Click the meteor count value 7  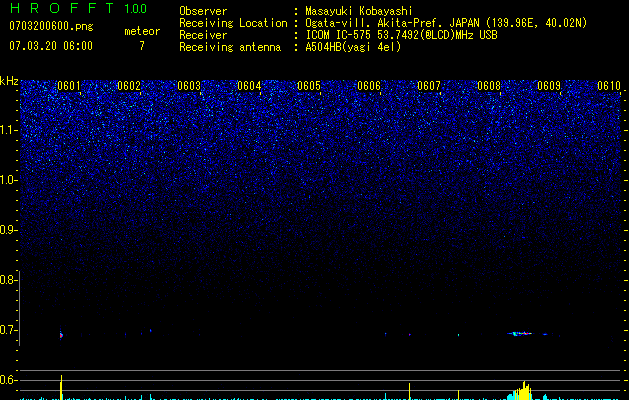(142, 46)
